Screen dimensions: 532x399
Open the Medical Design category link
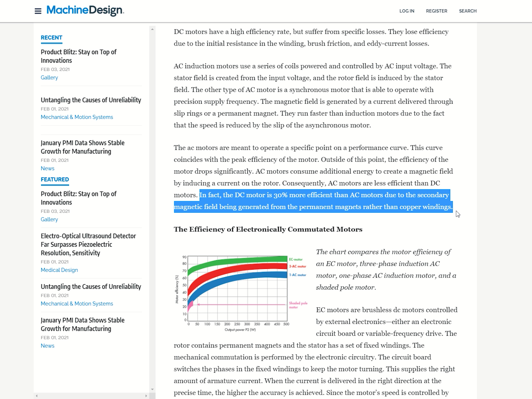tap(59, 270)
